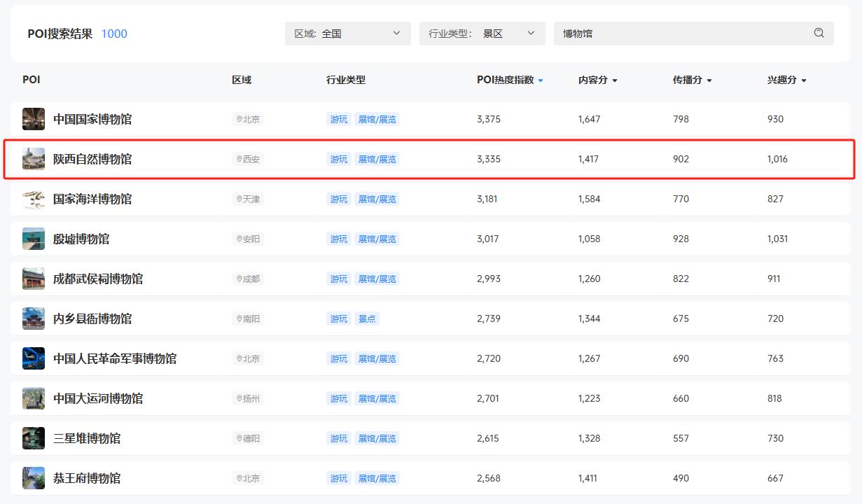Click 游玩 tag in 殷墟博物馆 row
The image size is (862, 504).
click(339, 239)
